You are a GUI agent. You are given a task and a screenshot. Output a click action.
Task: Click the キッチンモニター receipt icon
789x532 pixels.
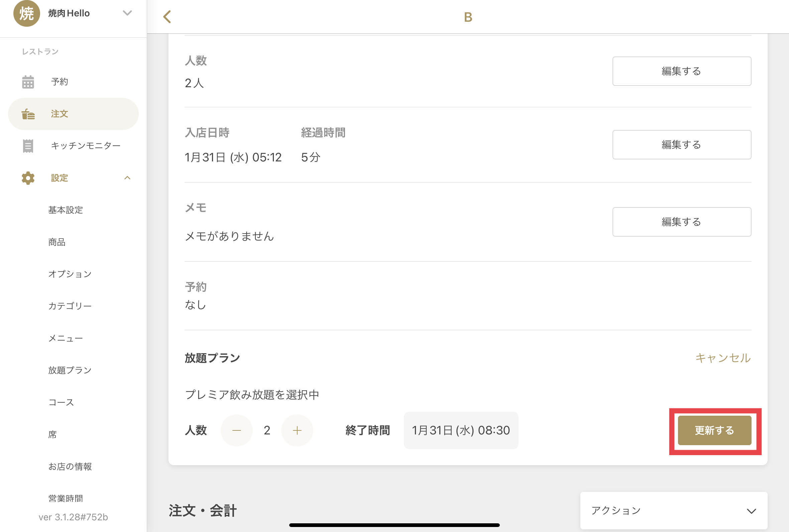pos(28,146)
